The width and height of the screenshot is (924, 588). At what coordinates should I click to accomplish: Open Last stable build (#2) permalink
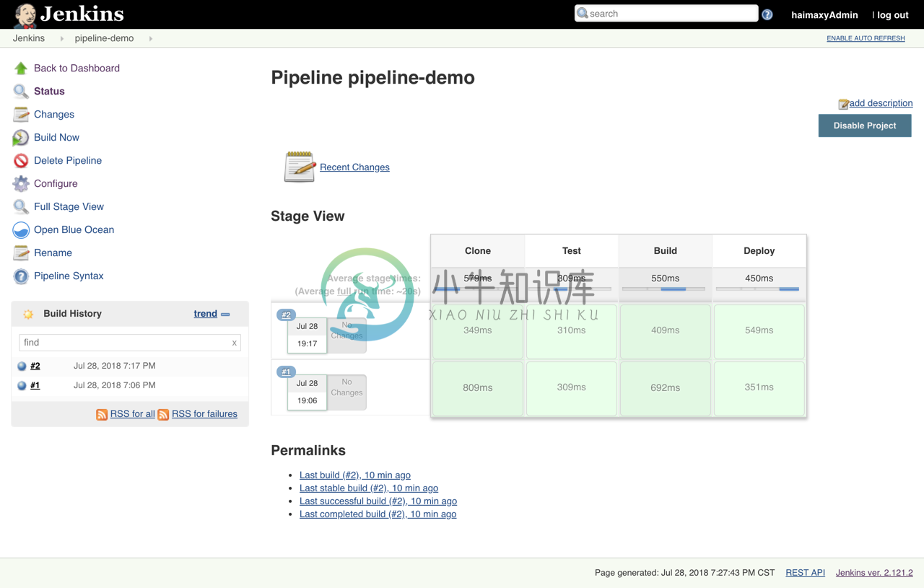369,488
